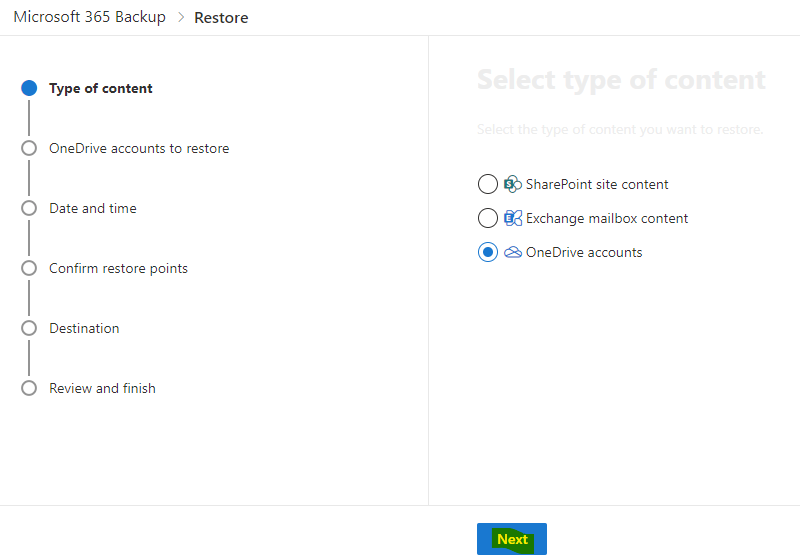The image size is (800, 558).
Task: Open the Destination step
Action: pos(84,328)
